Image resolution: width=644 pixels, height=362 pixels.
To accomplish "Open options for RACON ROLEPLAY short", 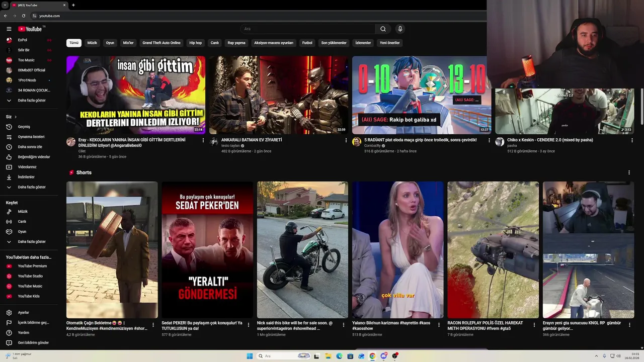I will [534, 325].
